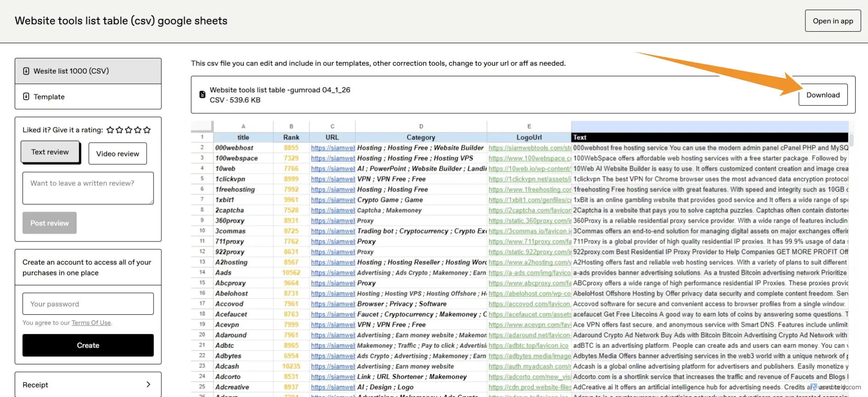The image size is (868, 397).
Task: Click the fourth rating star
Action: coord(138,130)
